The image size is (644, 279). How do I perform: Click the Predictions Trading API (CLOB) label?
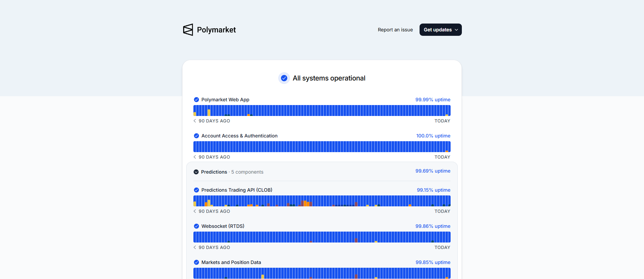pos(237,190)
